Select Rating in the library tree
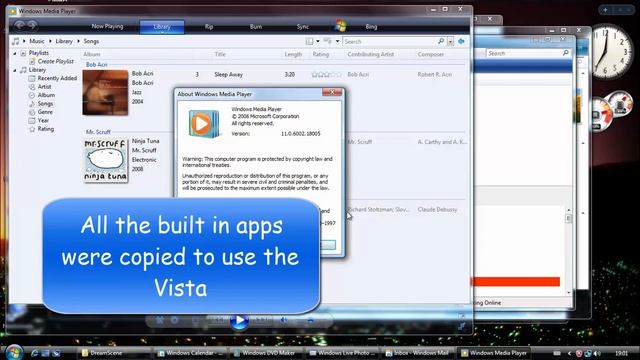 pos(46,129)
